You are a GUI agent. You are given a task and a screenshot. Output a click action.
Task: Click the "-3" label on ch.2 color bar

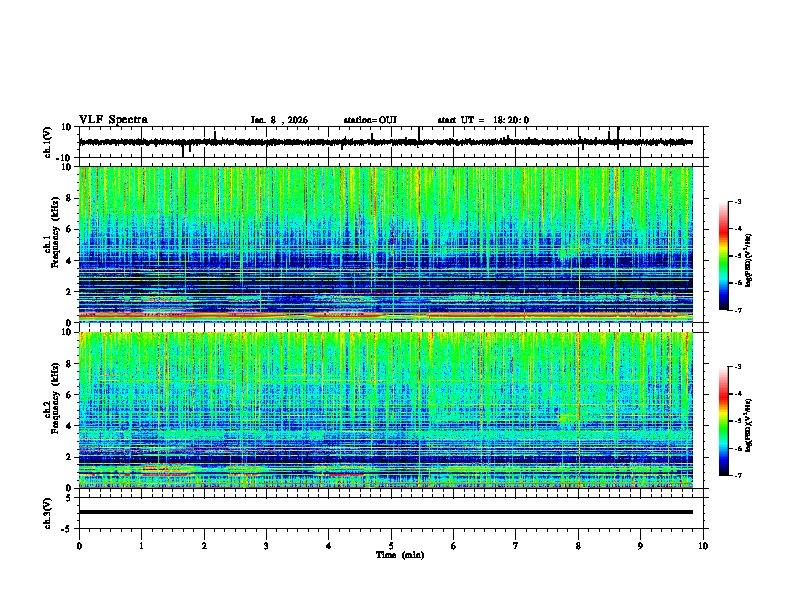[737, 367]
